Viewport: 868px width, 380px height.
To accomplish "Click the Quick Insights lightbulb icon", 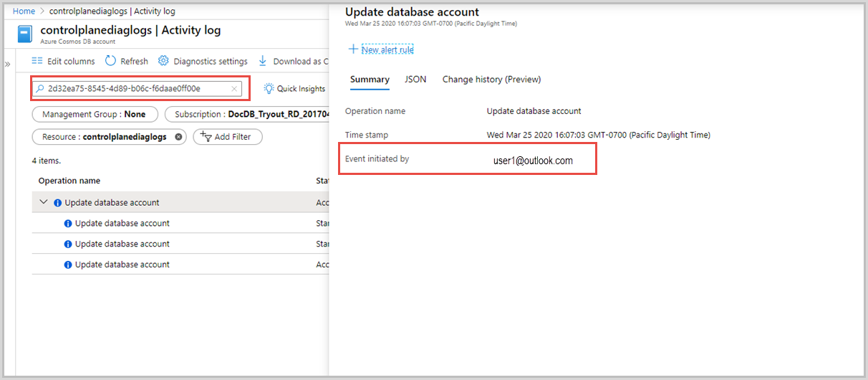I will 269,89.
